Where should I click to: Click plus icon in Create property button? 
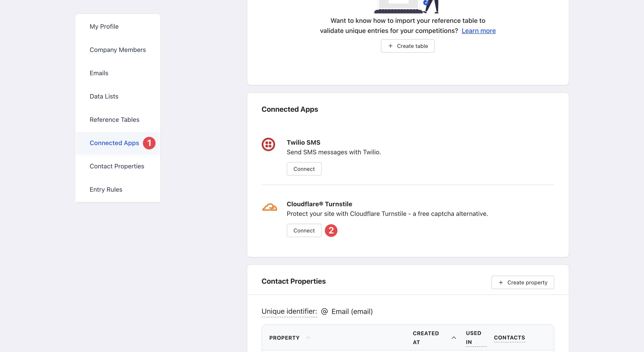coord(501,282)
